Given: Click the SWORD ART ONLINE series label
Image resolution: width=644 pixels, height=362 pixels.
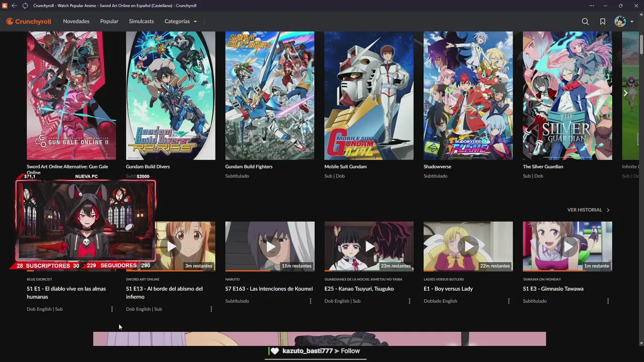Looking at the screenshot, I should coord(142,279).
